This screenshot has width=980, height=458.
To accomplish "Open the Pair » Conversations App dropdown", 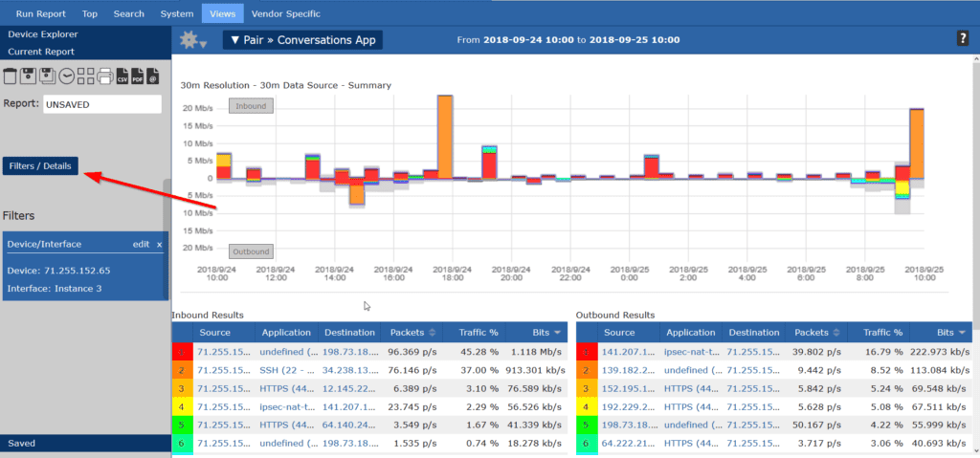I will click(302, 40).
